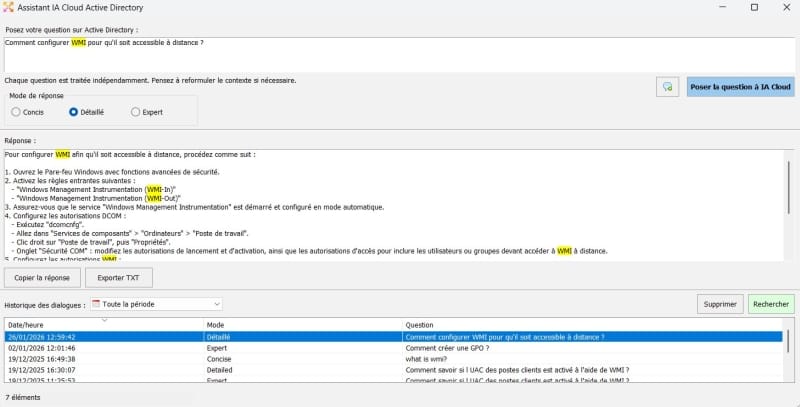Screen dimensions: 800x407
Task: Select the Concis response mode
Action: (16, 112)
